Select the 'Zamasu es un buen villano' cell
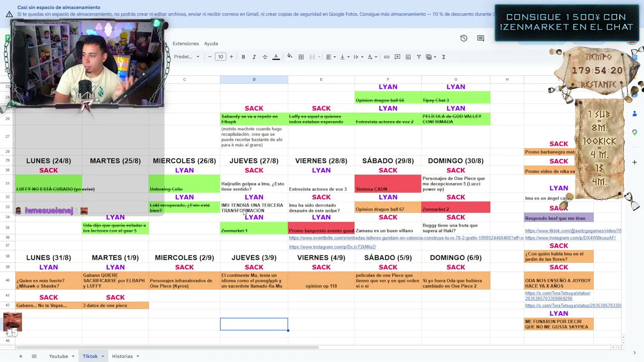This screenshot has width=644, height=362. [x=388, y=228]
